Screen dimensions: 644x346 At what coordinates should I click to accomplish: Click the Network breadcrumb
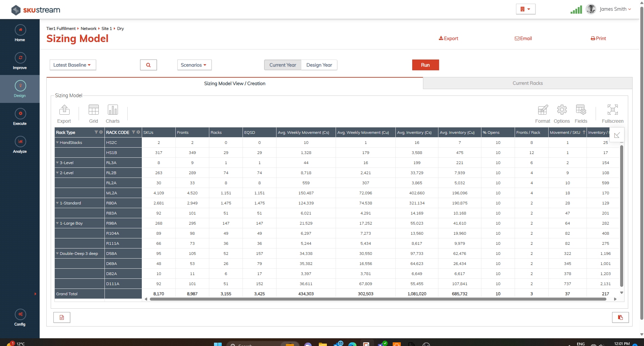(88, 29)
